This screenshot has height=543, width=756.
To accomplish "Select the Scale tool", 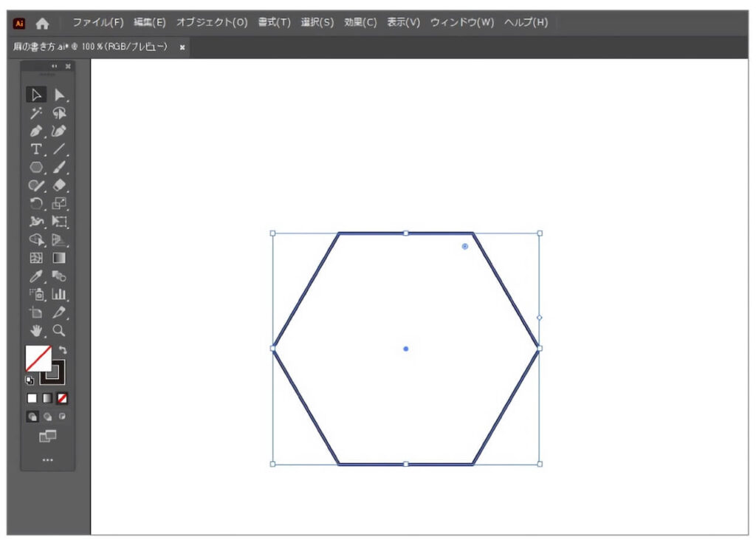I will pos(59,204).
